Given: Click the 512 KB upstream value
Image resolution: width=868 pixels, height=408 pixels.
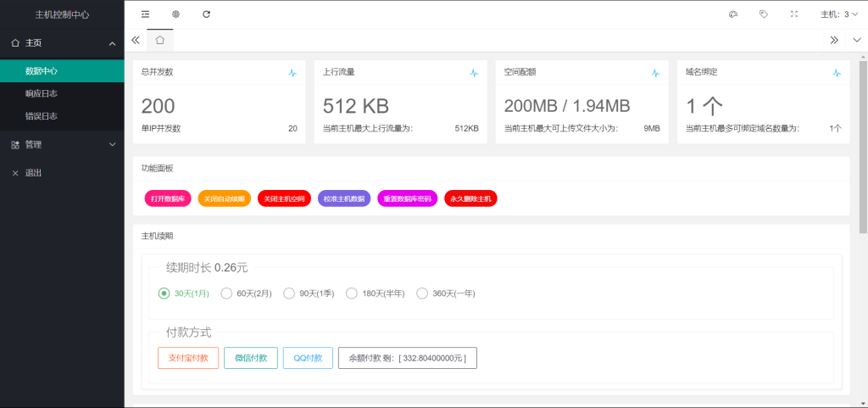Looking at the screenshot, I should click(x=356, y=106).
